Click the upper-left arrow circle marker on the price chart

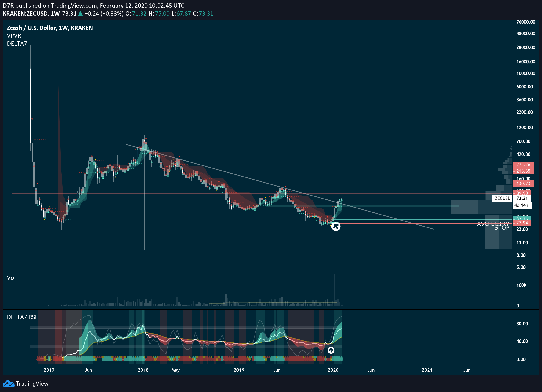[336, 226]
